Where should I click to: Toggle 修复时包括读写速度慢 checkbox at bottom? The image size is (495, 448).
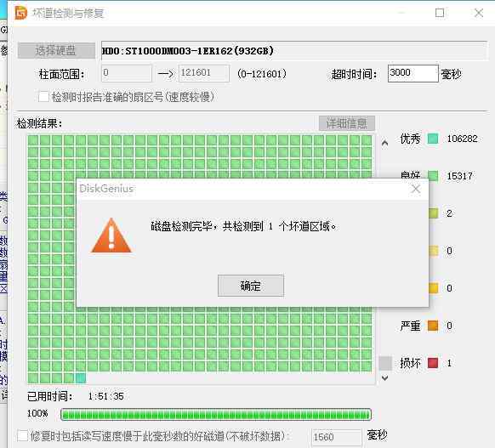coord(23,436)
